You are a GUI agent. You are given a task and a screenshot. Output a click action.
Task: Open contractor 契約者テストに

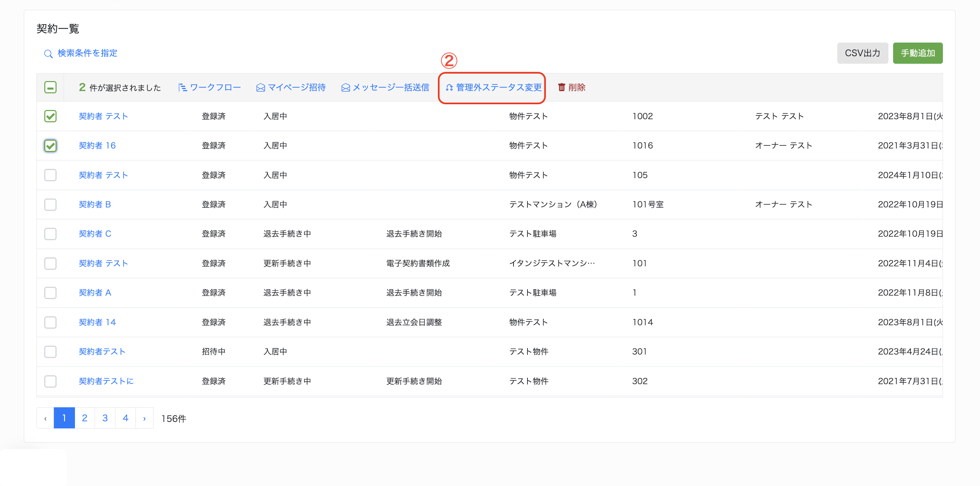(x=106, y=381)
